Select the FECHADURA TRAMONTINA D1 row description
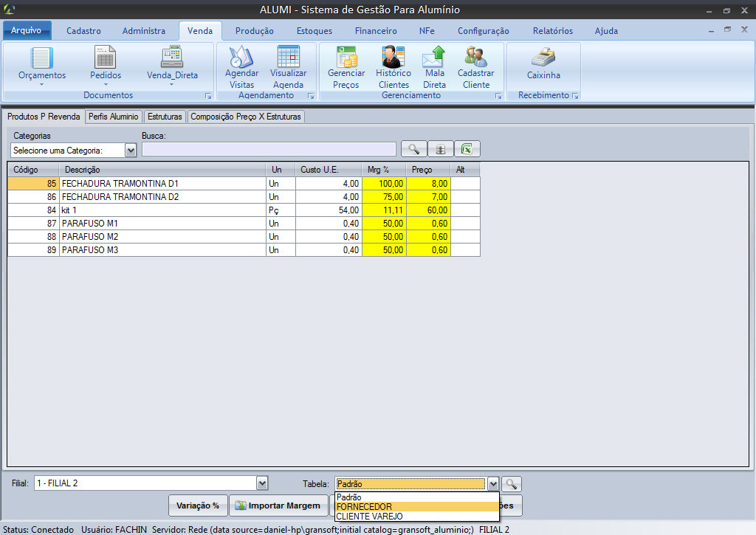The height and width of the screenshot is (535, 756). pyautogui.click(x=162, y=184)
